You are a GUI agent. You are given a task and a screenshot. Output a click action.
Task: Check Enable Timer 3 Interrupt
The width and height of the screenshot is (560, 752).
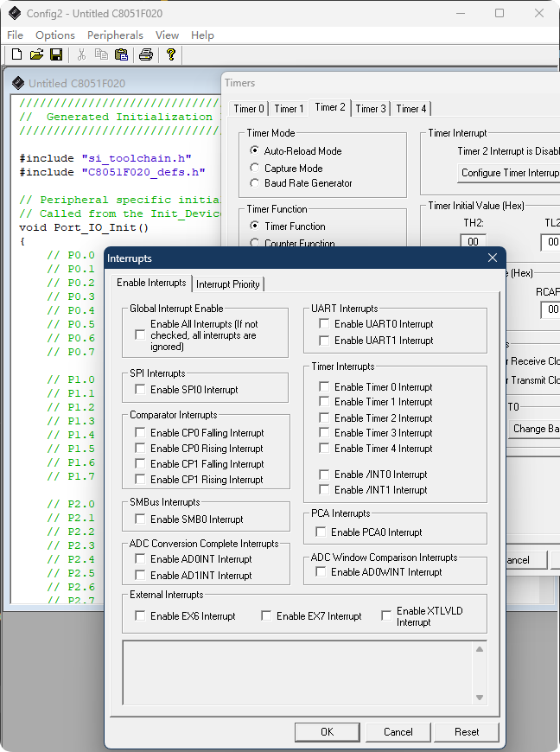(x=324, y=432)
